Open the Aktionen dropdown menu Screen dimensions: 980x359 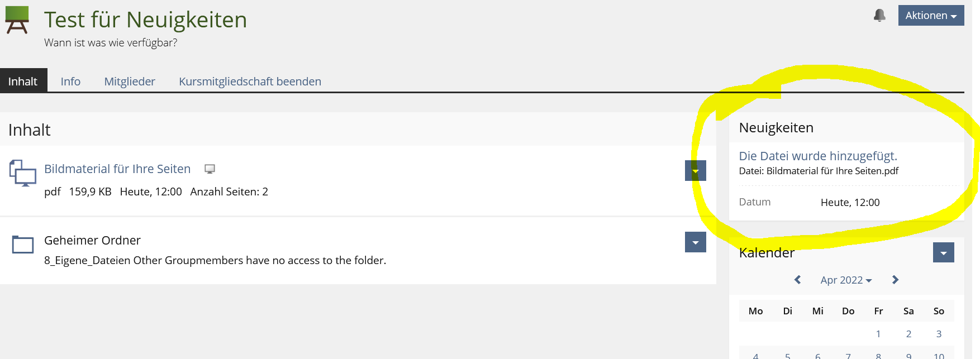(x=931, y=16)
